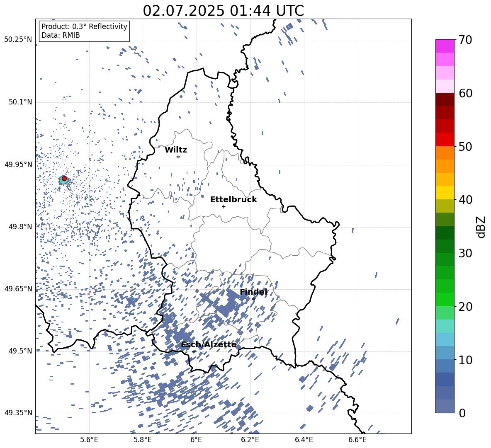Click the 5.6°E longitude label
491x448 pixels.
pyautogui.click(x=89, y=440)
